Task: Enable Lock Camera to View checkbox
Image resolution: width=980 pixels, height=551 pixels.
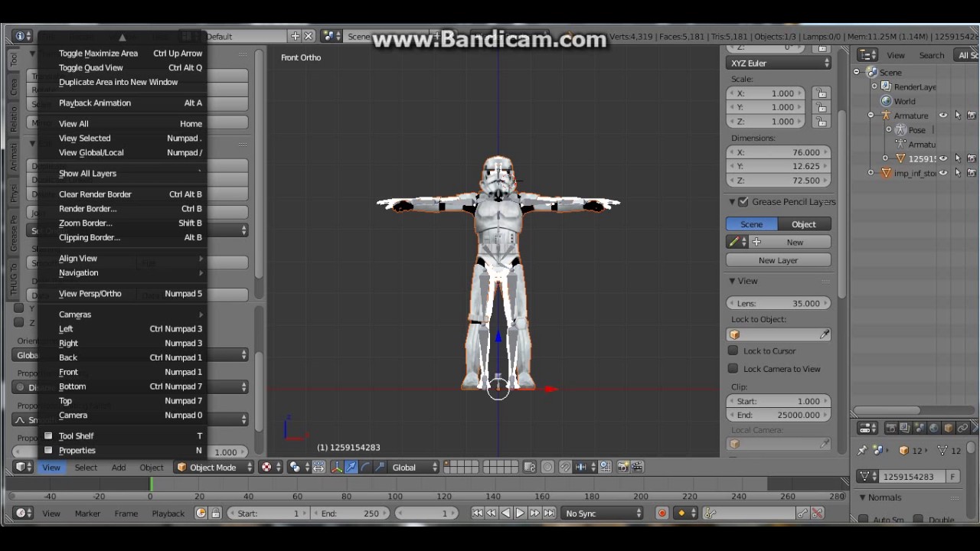Action: click(733, 369)
